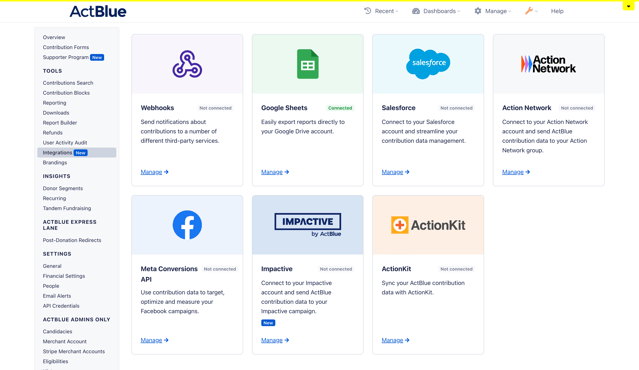The image size is (639, 370).
Task: Open the Help page
Action: click(x=557, y=11)
